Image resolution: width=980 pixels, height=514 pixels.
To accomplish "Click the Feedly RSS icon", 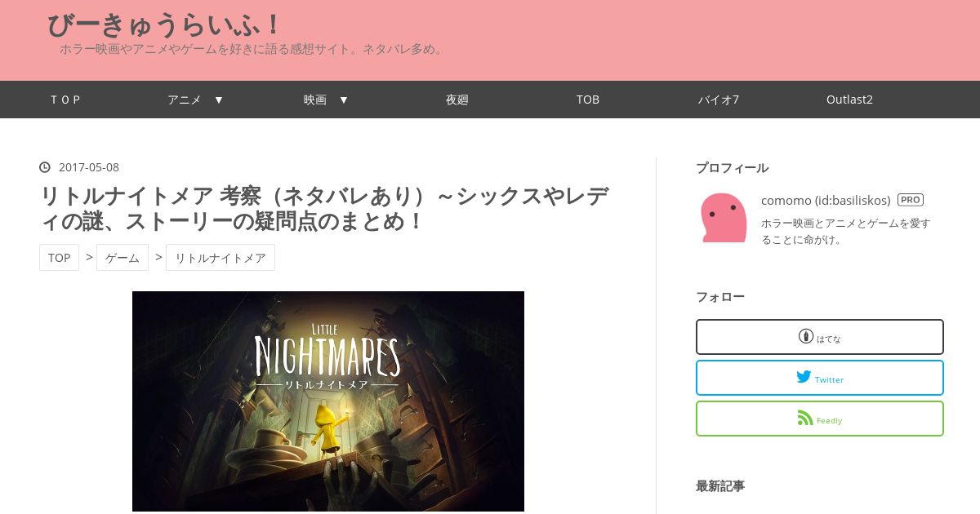I will [x=805, y=418].
